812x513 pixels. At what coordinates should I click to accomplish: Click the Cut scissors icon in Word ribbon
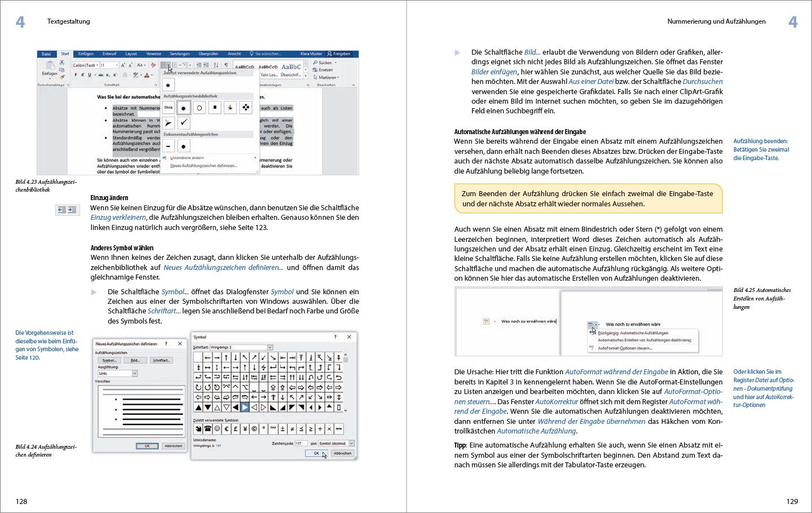coord(62,62)
